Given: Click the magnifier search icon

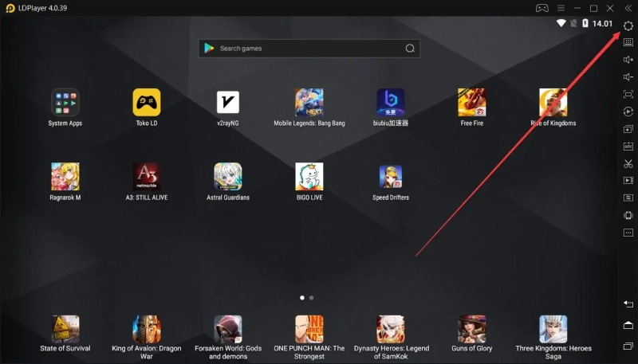Looking at the screenshot, I should tap(410, 49).
